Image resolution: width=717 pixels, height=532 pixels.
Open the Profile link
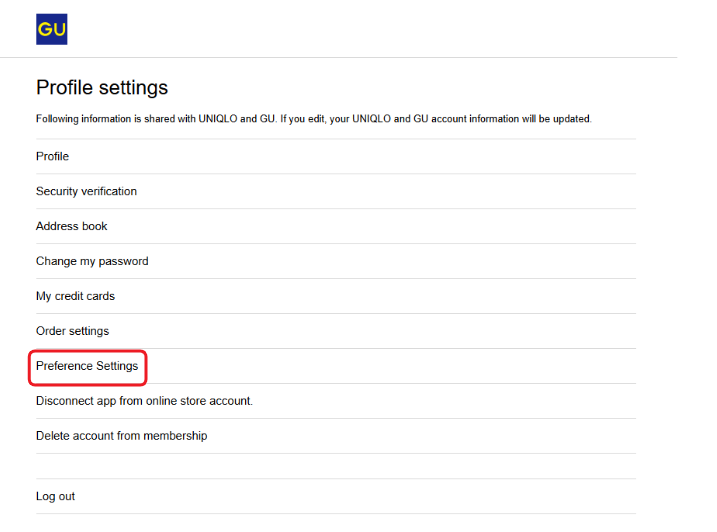click(x=52, y=156)
